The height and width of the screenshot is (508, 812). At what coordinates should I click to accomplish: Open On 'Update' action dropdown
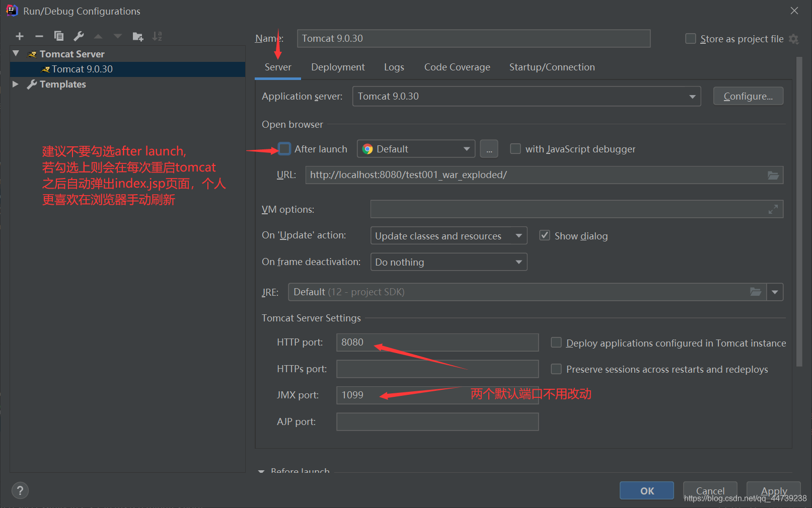point(449,235)
